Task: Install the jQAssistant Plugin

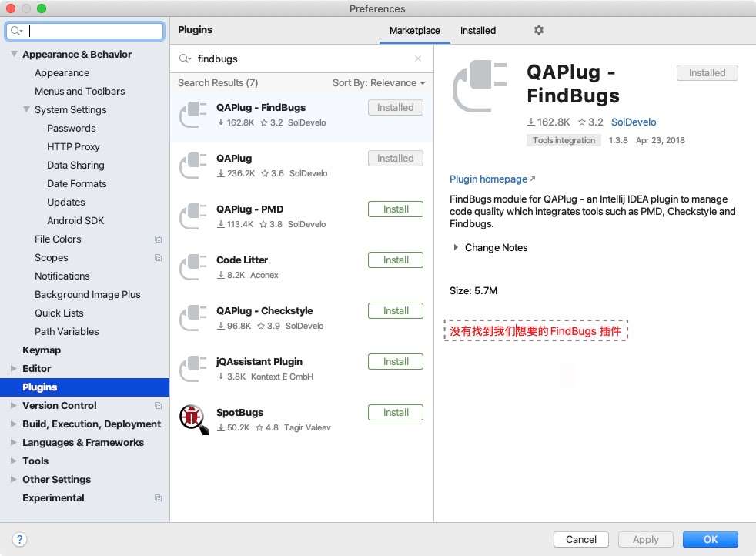Action: 396,362
